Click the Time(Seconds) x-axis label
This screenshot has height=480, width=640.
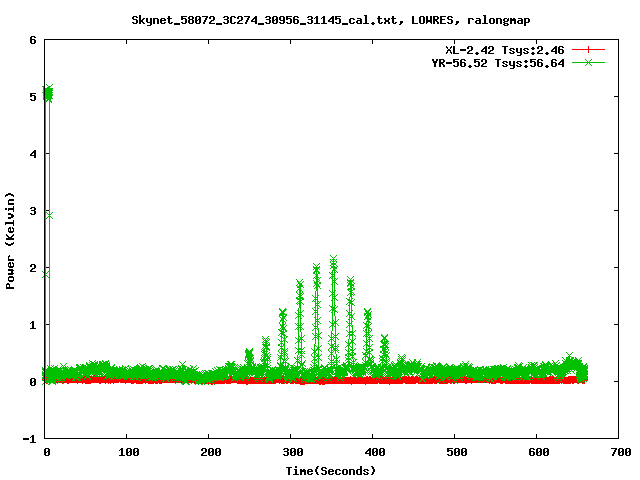[331, 471]
